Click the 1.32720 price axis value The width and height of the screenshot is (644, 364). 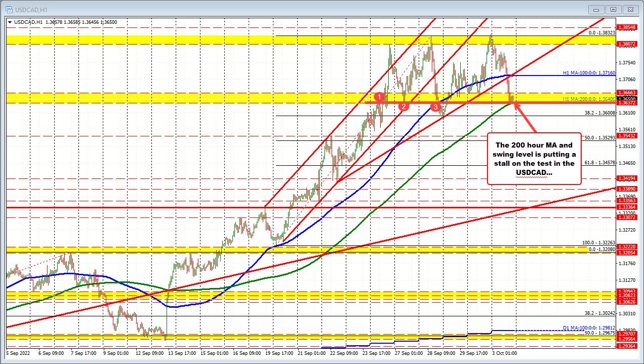[628, 230]
